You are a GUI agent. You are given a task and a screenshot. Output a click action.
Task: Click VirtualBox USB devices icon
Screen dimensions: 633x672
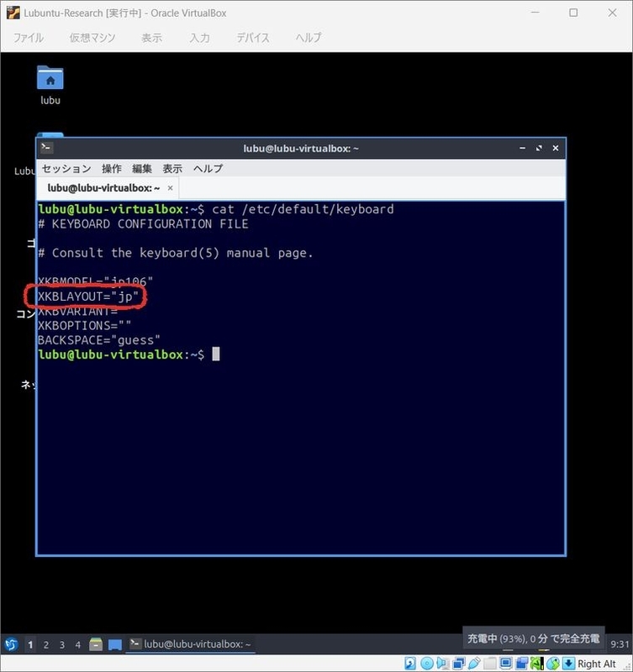pyautogui.click(x=474, y=663)
